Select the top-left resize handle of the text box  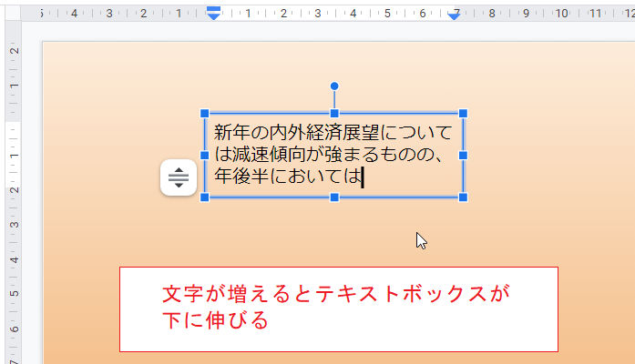[205, 114]
